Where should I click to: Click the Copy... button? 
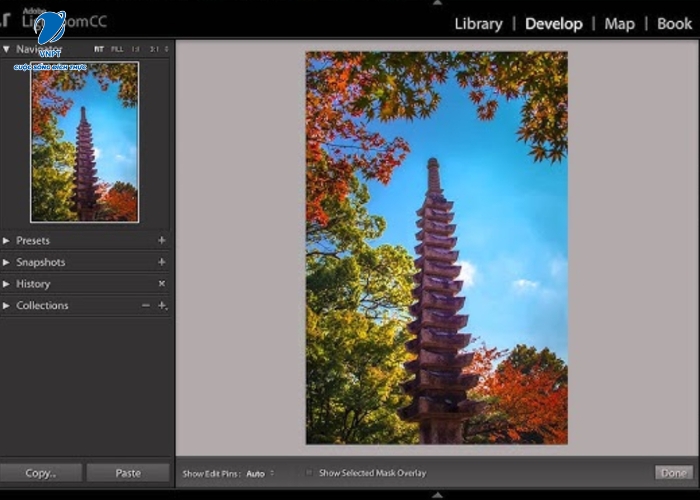pyautogui.click(x=41, y=473)
